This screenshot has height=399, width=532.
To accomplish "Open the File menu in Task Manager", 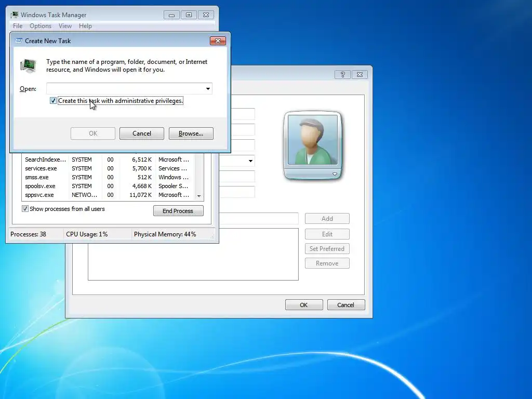I will (x=18, y=26).
